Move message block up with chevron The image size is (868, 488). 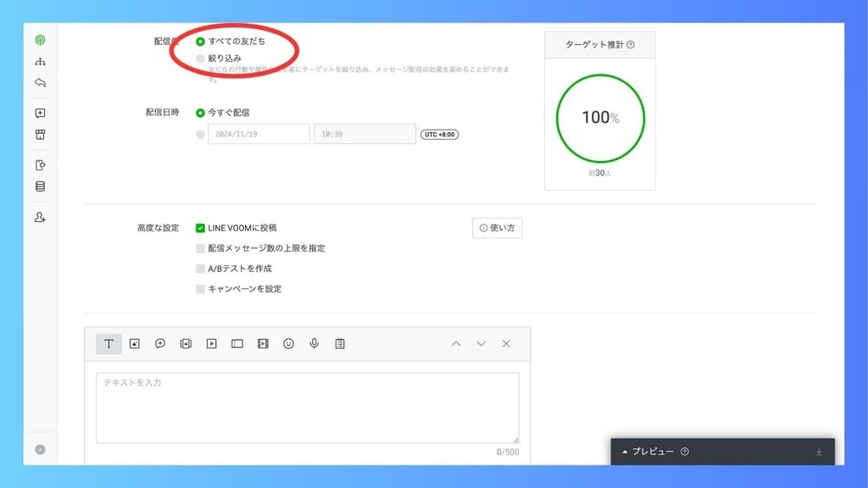[x=456, y=344]
